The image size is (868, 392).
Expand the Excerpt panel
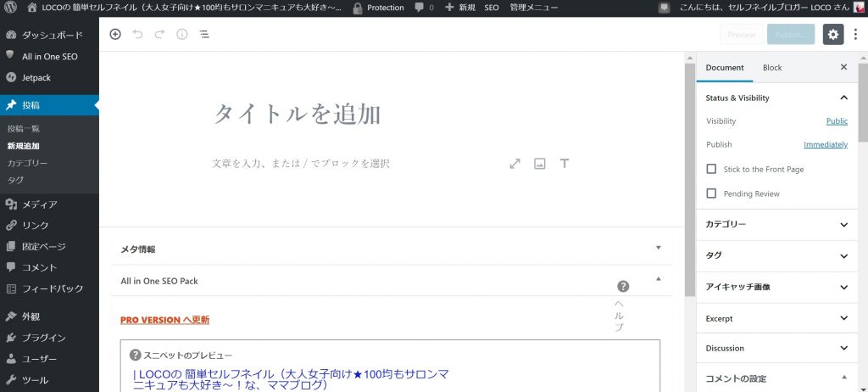[776, 318]
